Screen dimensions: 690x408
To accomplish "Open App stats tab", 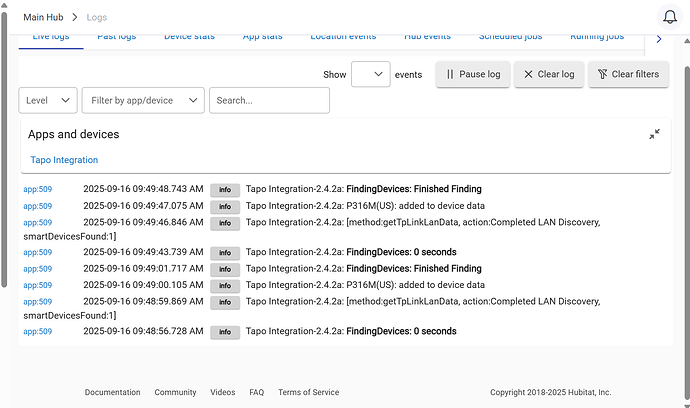I will pyautogui.click(x=262, y=37).
